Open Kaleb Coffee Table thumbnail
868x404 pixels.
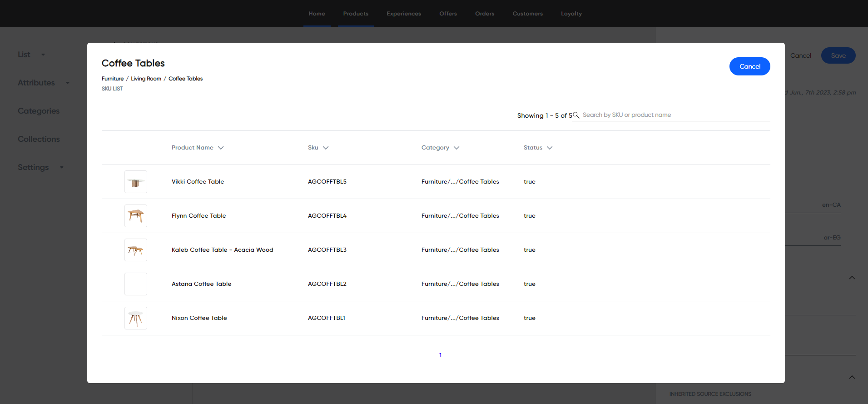point(136,250)
